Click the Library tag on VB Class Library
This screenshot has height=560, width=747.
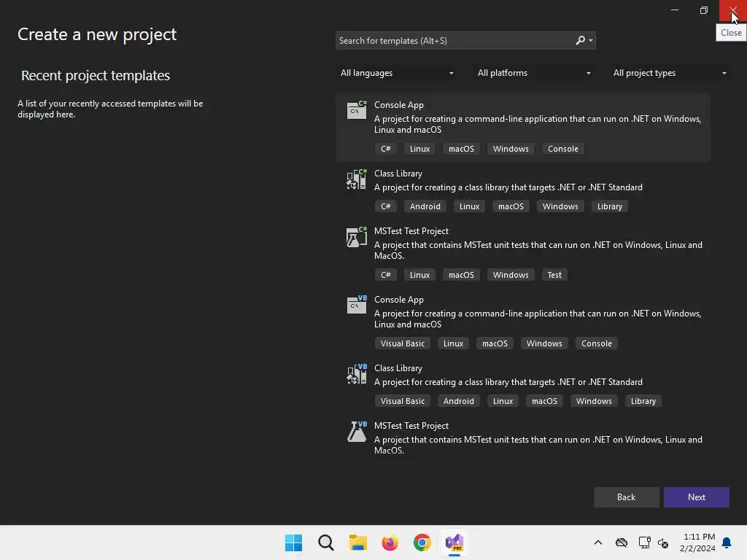(643, 401)
